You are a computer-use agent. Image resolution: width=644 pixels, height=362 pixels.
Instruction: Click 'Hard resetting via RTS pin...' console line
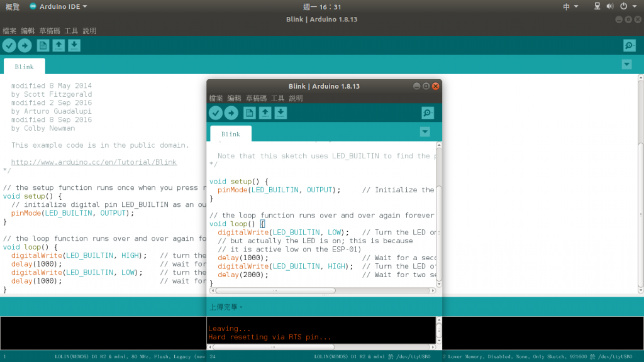pyautogui.click(x=269, y=337)
